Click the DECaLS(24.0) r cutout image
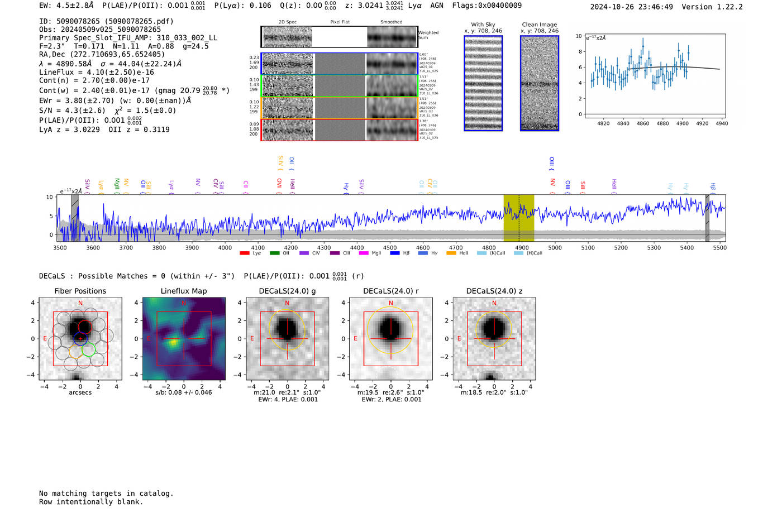Image resolution: width=782 pixels, height=532 pixels. point(390,339)
